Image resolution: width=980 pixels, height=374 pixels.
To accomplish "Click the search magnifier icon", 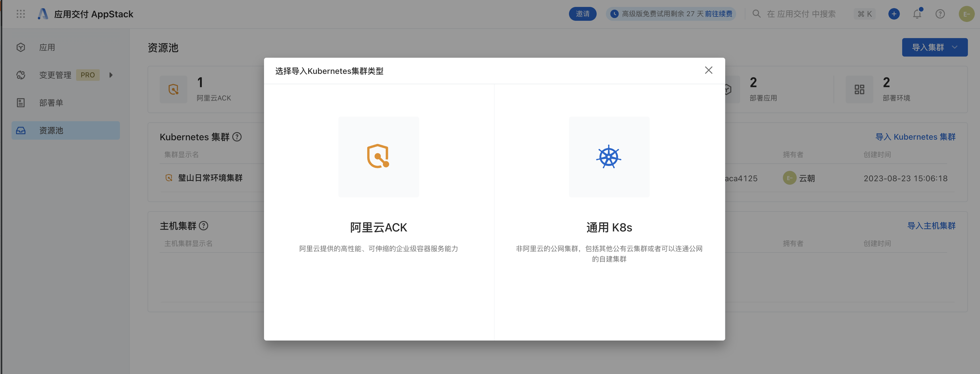I will 756,14.
